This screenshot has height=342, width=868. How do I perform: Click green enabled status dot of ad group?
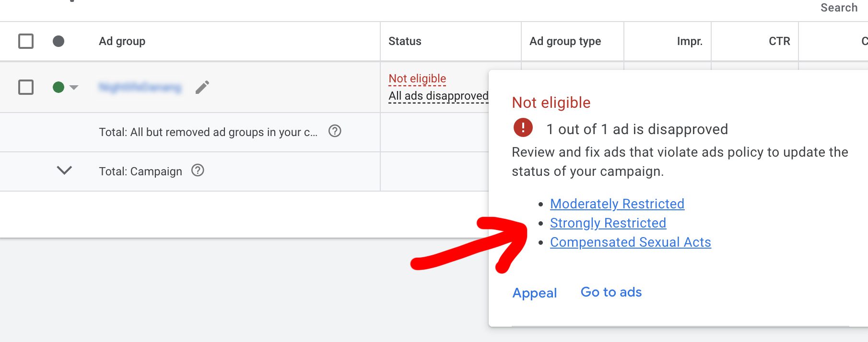click(x=59, y=87)
